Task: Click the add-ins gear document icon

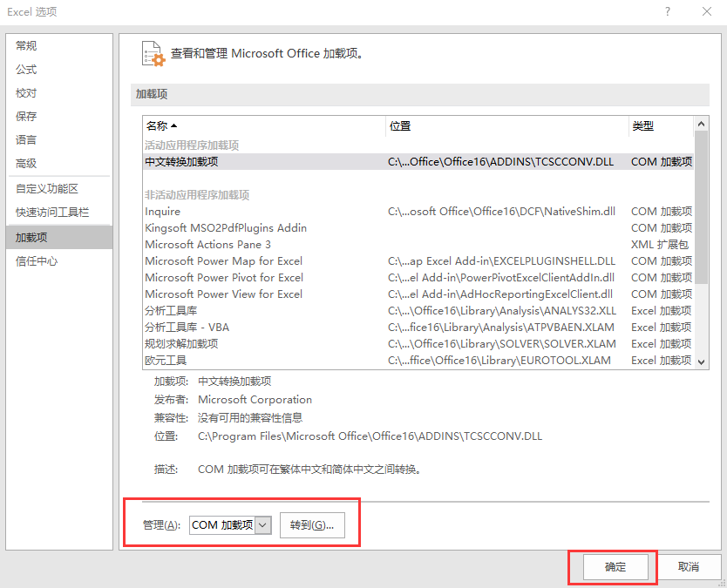Action: (x=153, y=54)
